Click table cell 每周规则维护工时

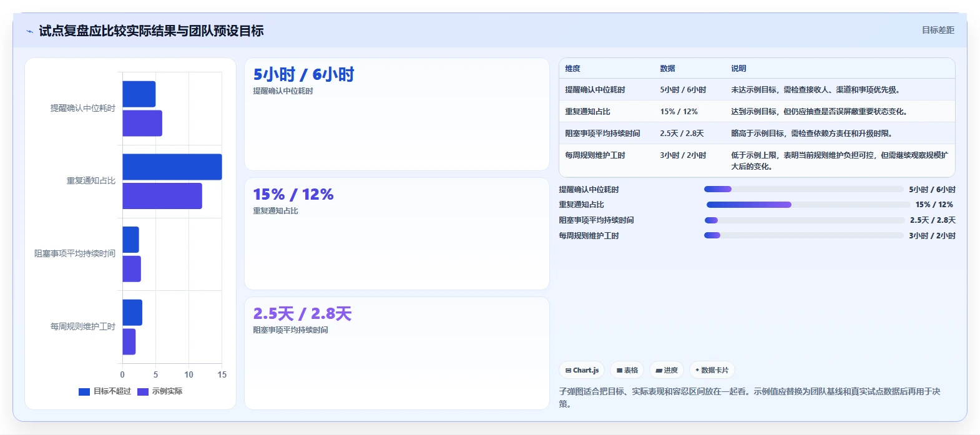coord(595,155)
